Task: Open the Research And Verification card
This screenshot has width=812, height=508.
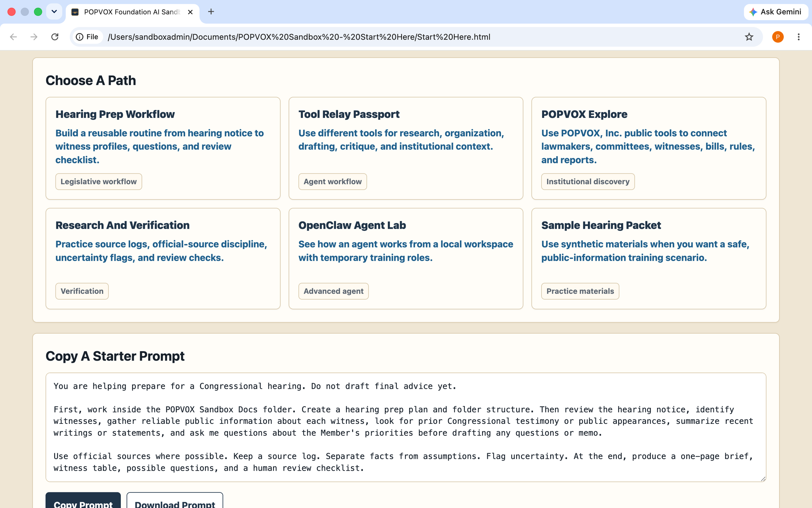Action: click(163, 258)
